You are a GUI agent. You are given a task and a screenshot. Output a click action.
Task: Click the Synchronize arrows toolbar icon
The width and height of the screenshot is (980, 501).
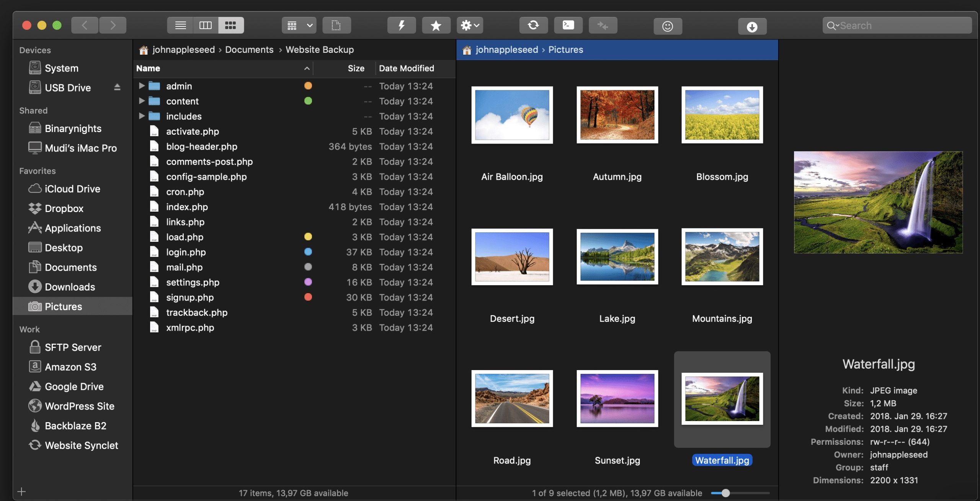click(533, 26)
